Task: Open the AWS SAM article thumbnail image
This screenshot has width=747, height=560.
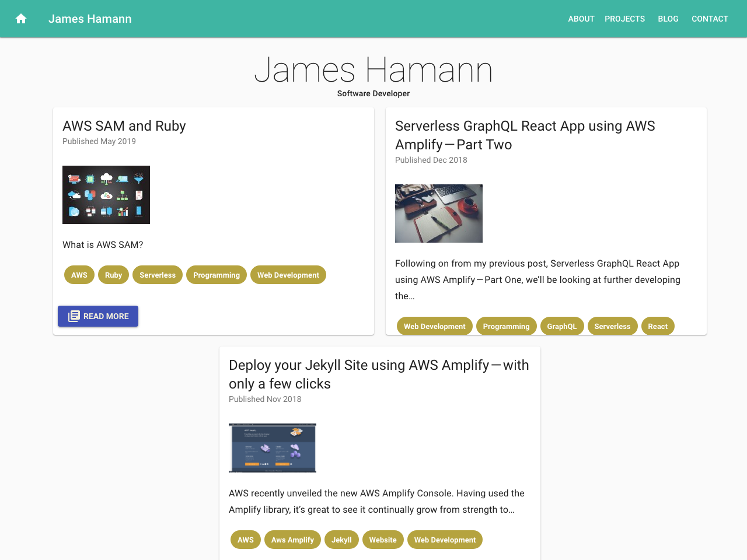Action: tap(106, 195)
